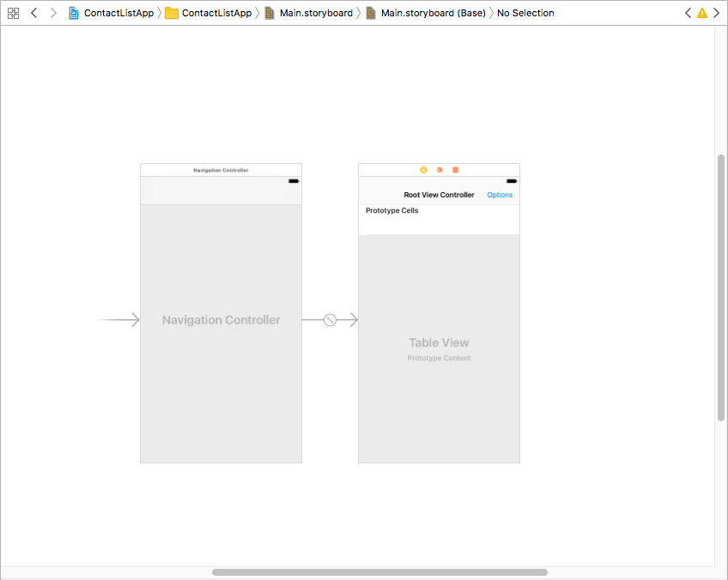
Task: Open the No Selection jump bar segment
Action: point(525,13)
